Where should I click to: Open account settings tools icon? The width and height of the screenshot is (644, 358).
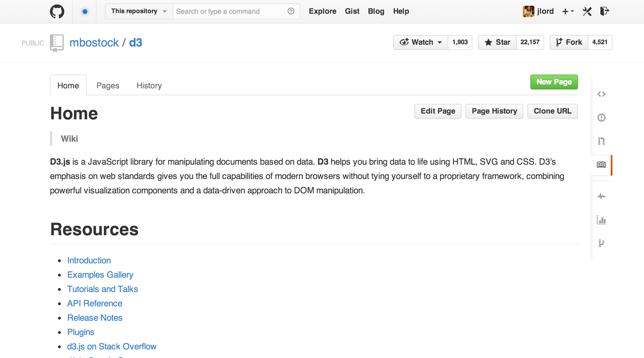point(587,11)
